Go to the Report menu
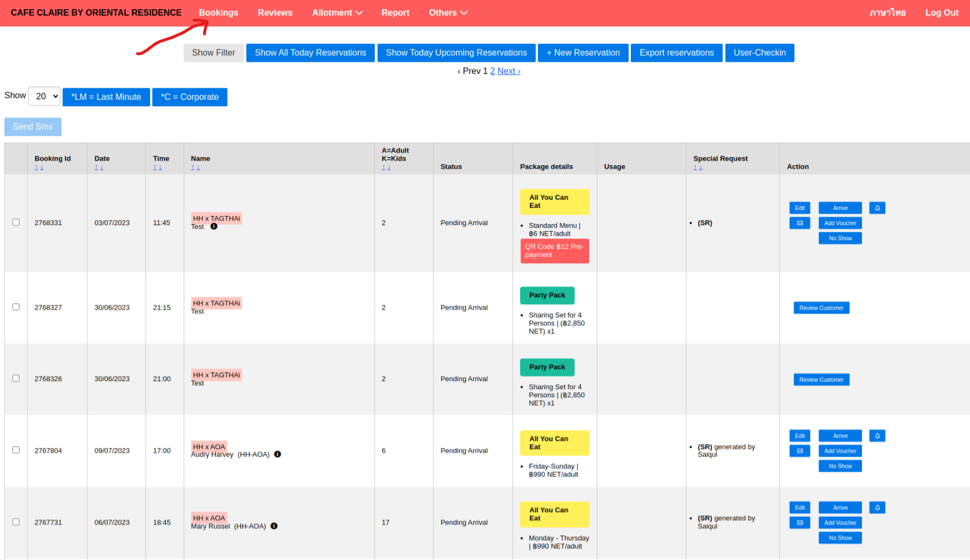Image resolution: width=970 pixels, height=560 pixels. tap(395, 13)
